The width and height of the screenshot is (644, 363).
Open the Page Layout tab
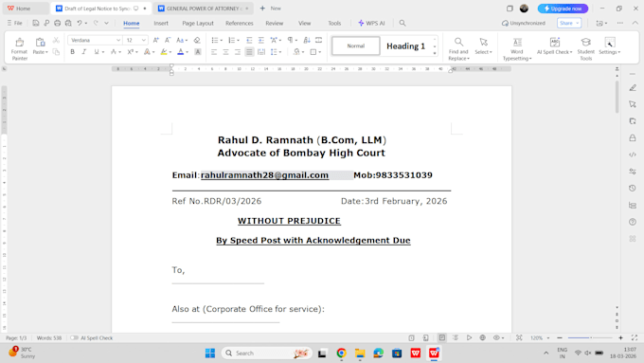click(198, 23)
